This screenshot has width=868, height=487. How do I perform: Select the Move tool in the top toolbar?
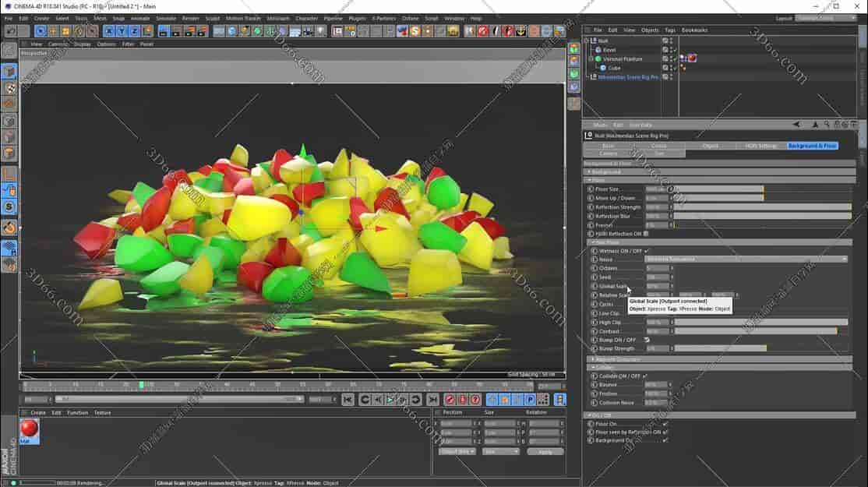(x=52, y=31)
